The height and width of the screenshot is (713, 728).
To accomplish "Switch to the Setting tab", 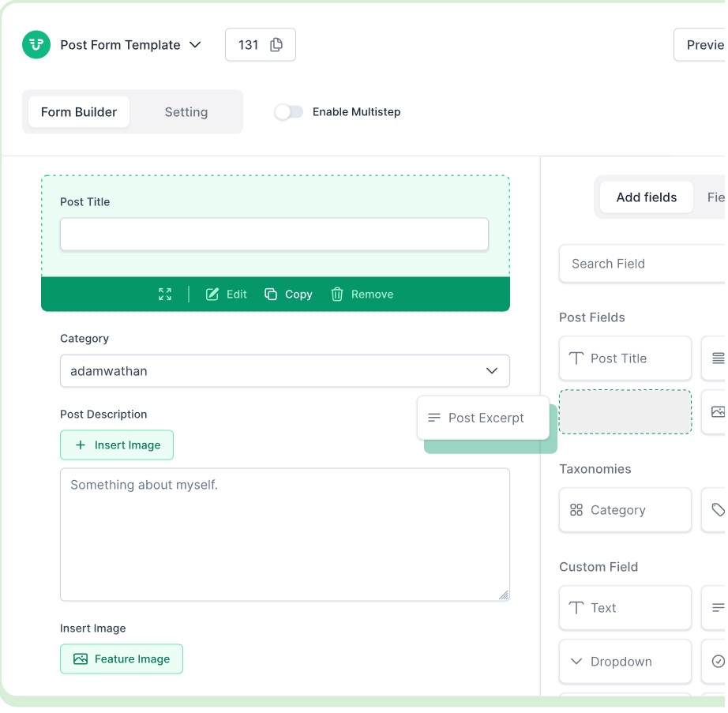I will pyautogui.click(x=186, y=111).
